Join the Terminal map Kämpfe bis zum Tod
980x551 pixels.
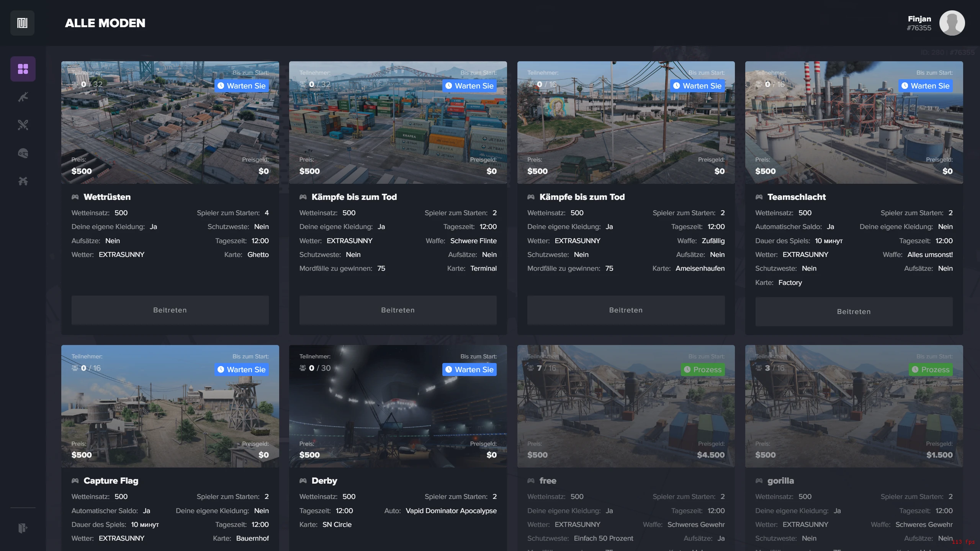(x=398, y=310)
